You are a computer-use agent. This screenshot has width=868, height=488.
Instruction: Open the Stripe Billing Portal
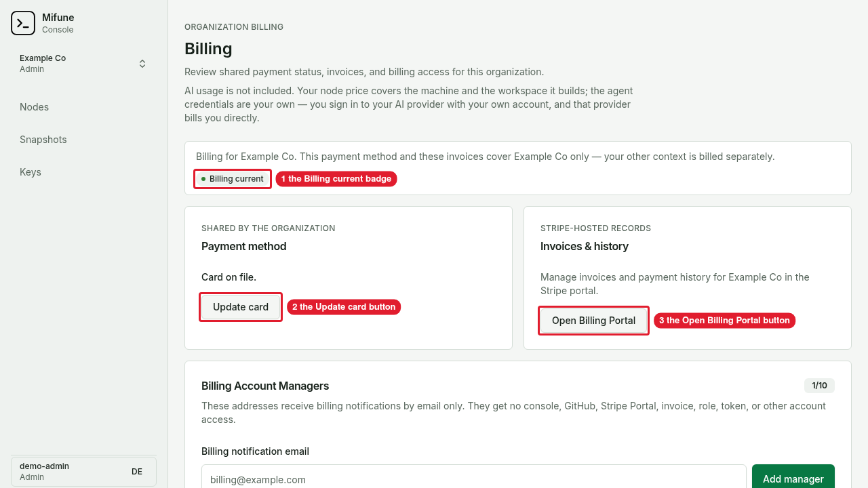tap(593, 321)
